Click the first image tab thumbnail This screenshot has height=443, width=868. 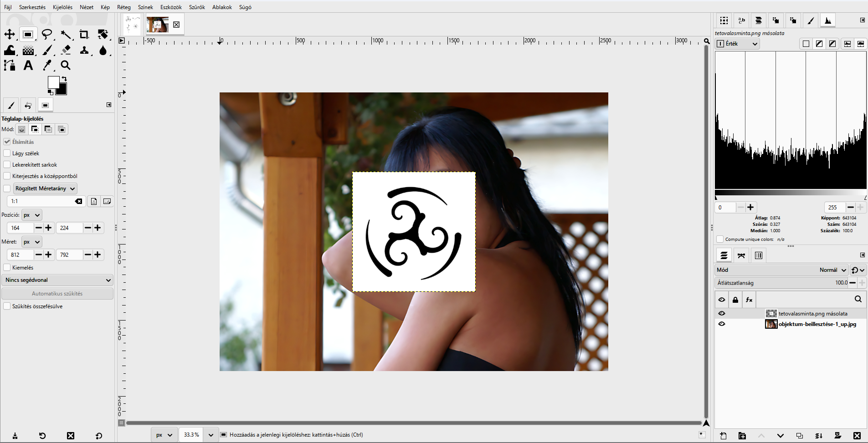coord(133,25)
